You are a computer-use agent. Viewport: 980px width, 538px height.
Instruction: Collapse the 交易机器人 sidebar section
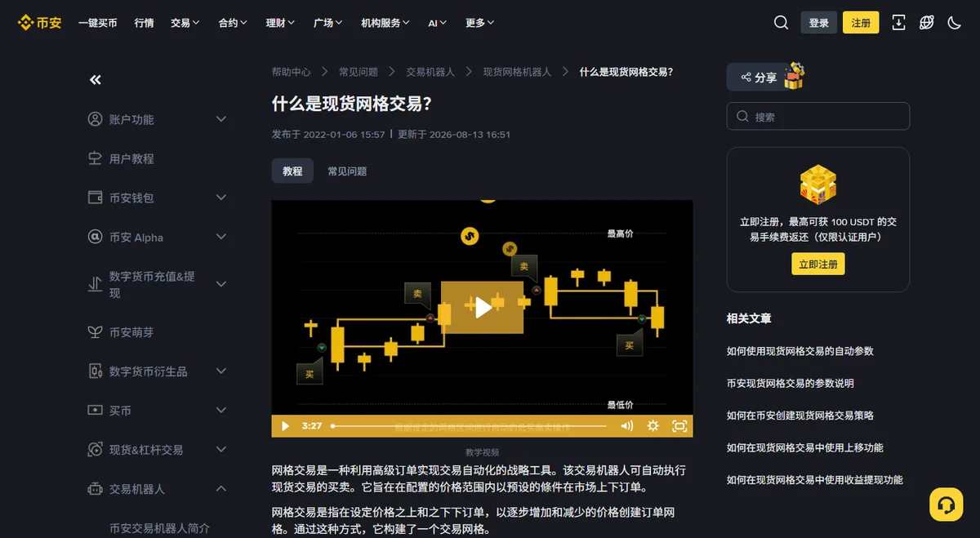pyautogui.click(x=220, y=488)
